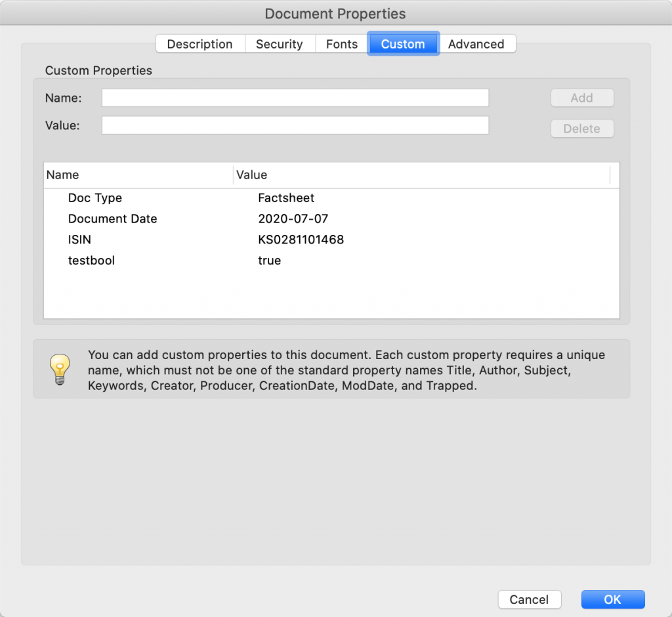Click the KS0281101468 value cell
Viewport: 672px width, 617px height.
(x=301, y=240)
